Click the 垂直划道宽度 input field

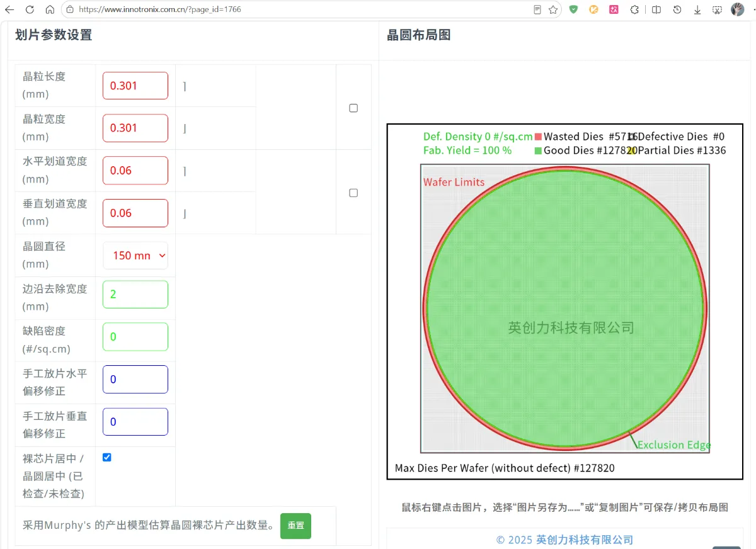click(x=135, y=213)
